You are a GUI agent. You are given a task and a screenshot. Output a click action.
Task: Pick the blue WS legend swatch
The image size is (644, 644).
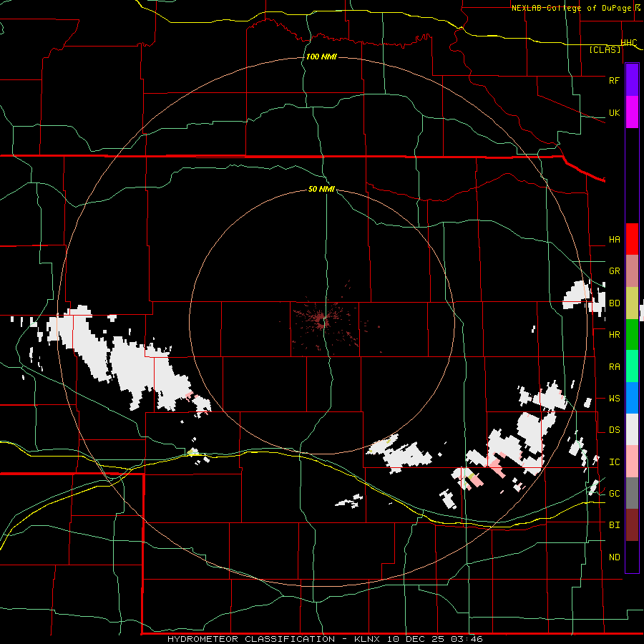[x=632, y=398]
